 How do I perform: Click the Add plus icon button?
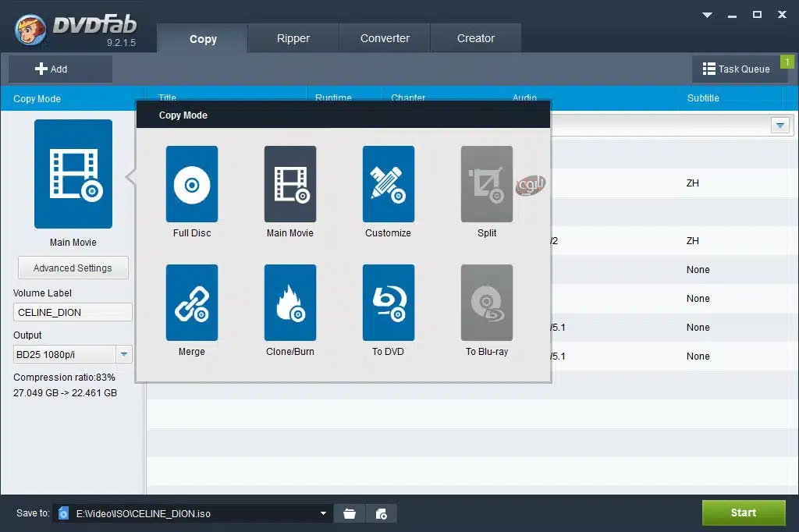coord(61,69)
